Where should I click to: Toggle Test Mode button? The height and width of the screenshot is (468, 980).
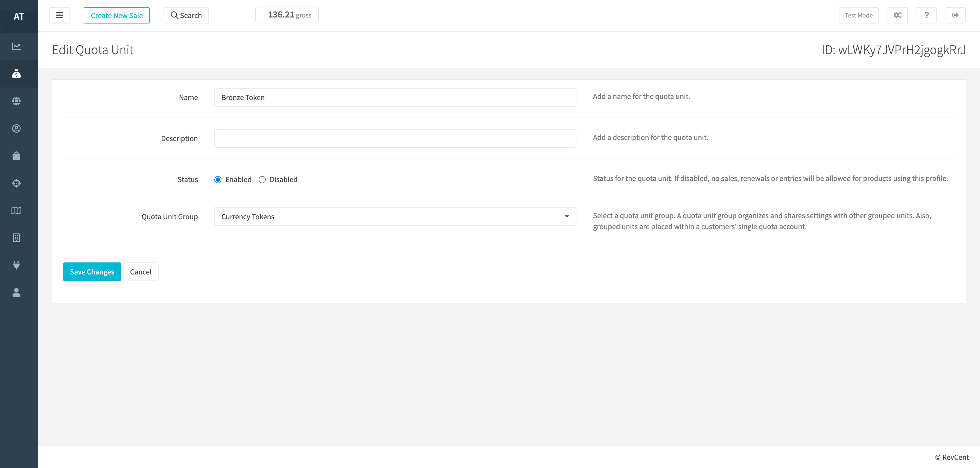859,15
